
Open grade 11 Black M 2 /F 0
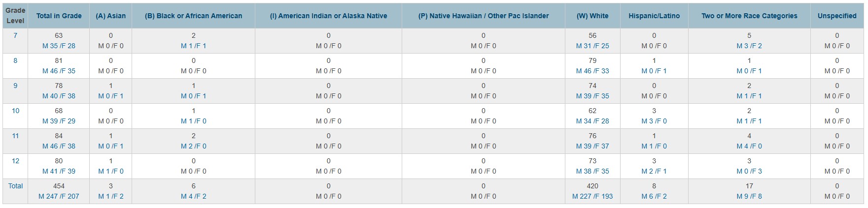point(193,146)
